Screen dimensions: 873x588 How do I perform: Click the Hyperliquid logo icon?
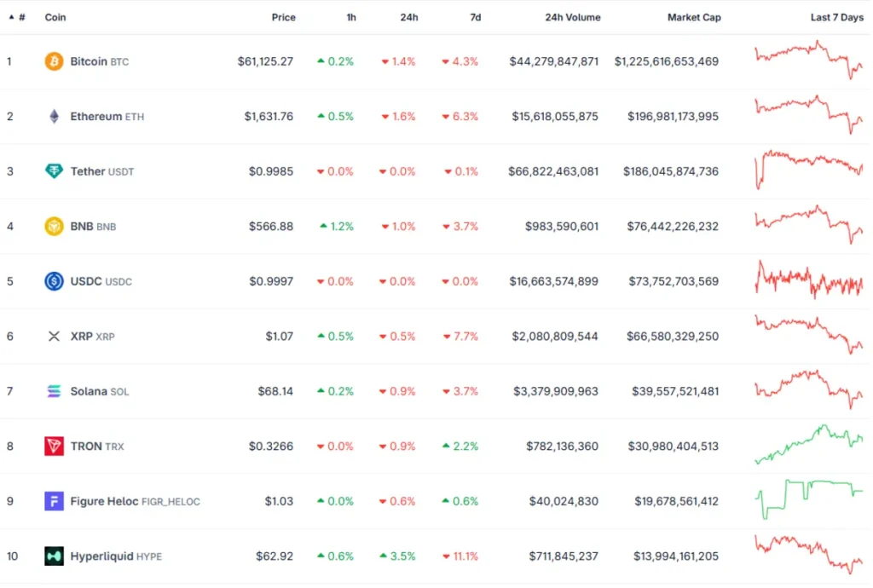point(54,556)
